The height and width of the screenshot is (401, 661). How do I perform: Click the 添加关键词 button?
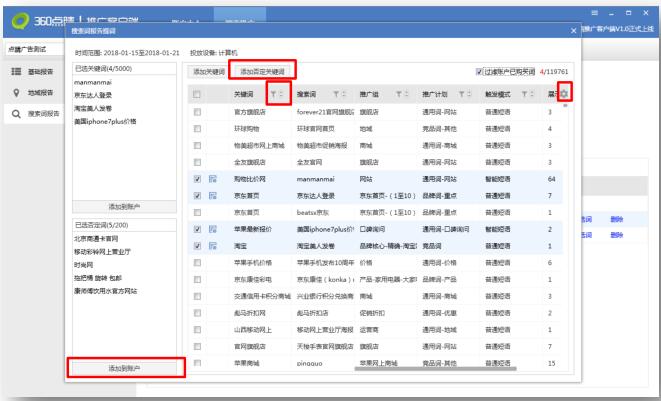[209, 71]
